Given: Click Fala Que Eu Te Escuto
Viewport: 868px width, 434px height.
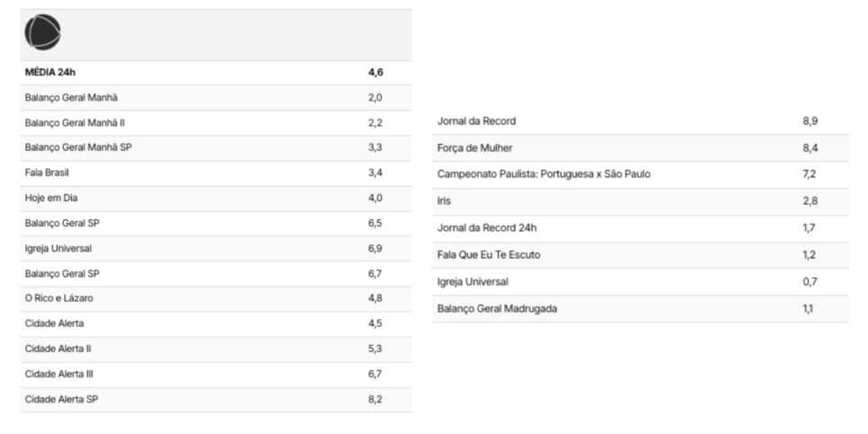Looking at the screenshot, I should [489, 255].
